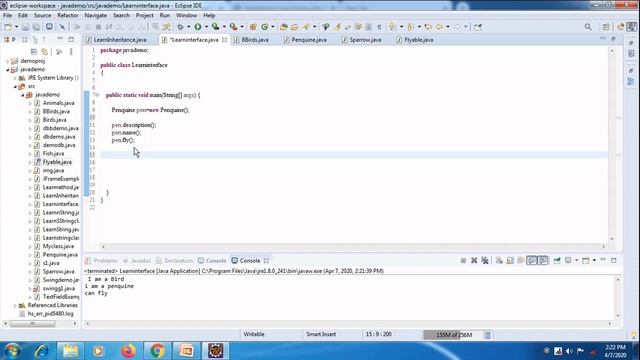The height and width of the screenshot is (360, 640).
Task: Click the Debug bug toolbar icon
Action: tap(180, 27)
